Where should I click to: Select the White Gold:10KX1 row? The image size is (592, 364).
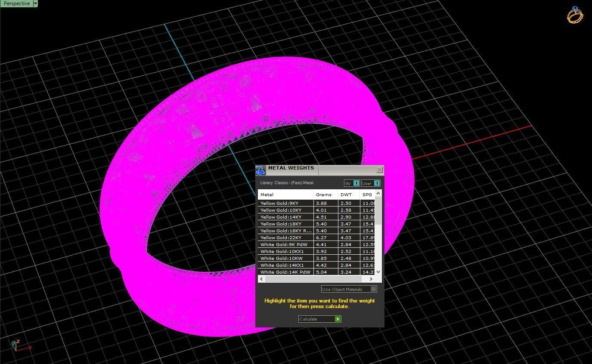tap(317, 251)
